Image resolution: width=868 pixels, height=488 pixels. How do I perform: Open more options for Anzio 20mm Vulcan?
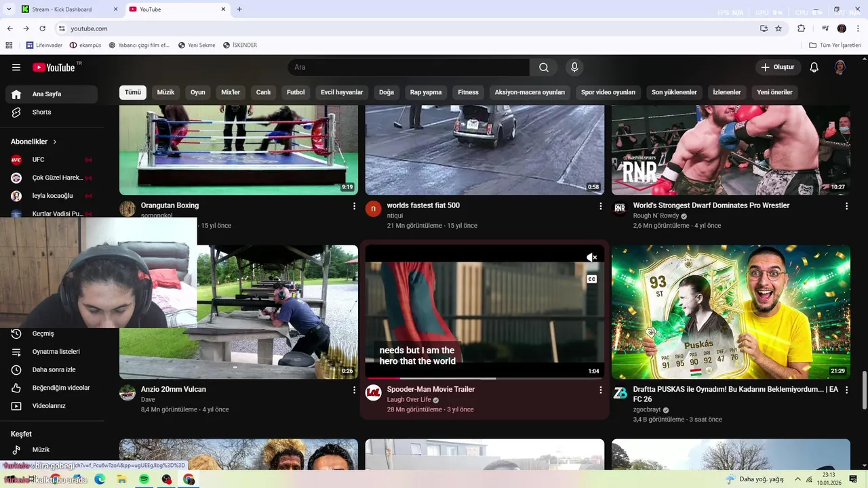[354, 390]
